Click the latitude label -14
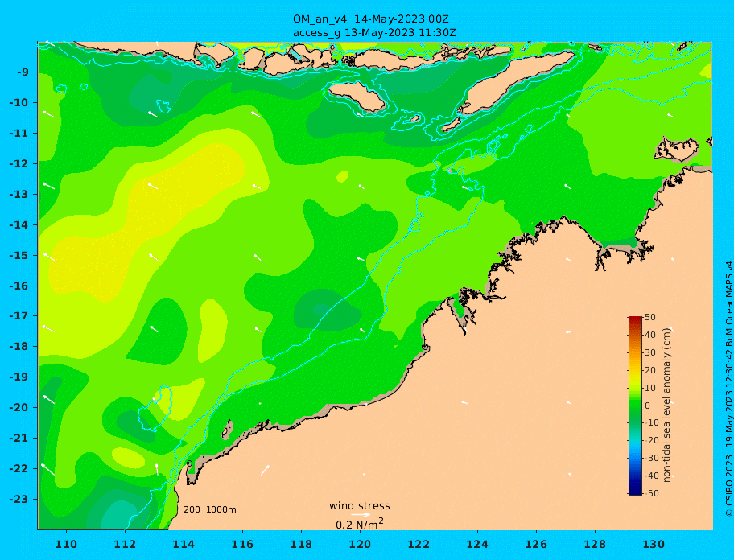This screenshot has height=560, width=734. point(19,225)
